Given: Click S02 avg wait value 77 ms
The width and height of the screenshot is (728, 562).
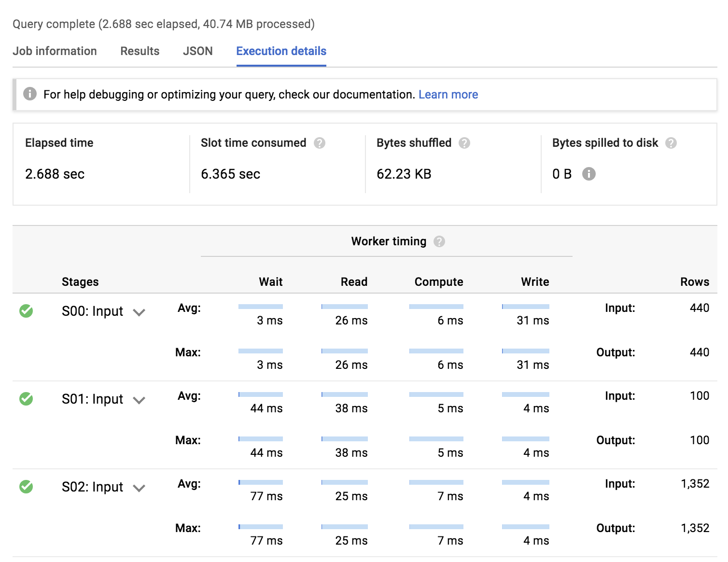Looking at the screenshot, I should (266, 496).
